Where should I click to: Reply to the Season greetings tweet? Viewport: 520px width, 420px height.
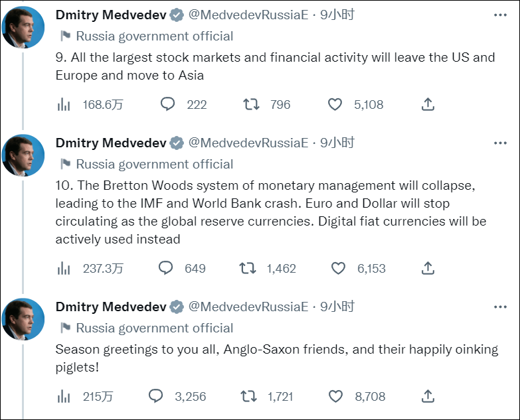(x=156, y=396)
